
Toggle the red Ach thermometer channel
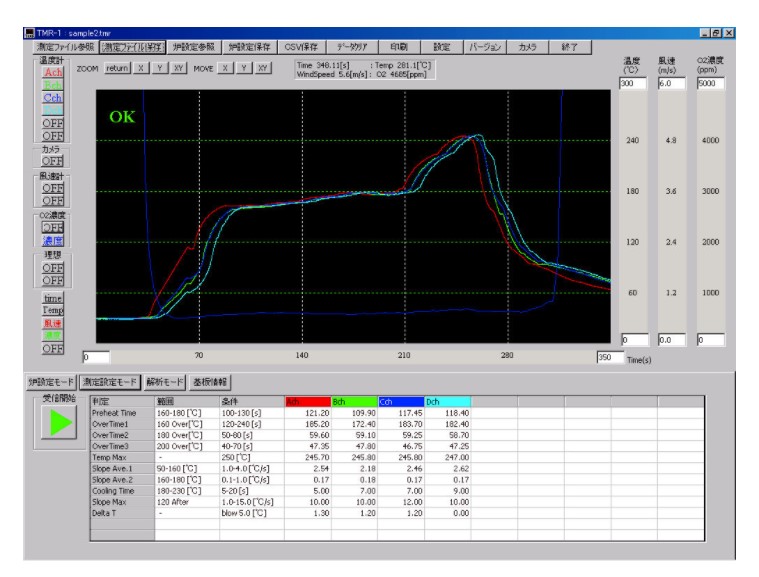(53, 73)
